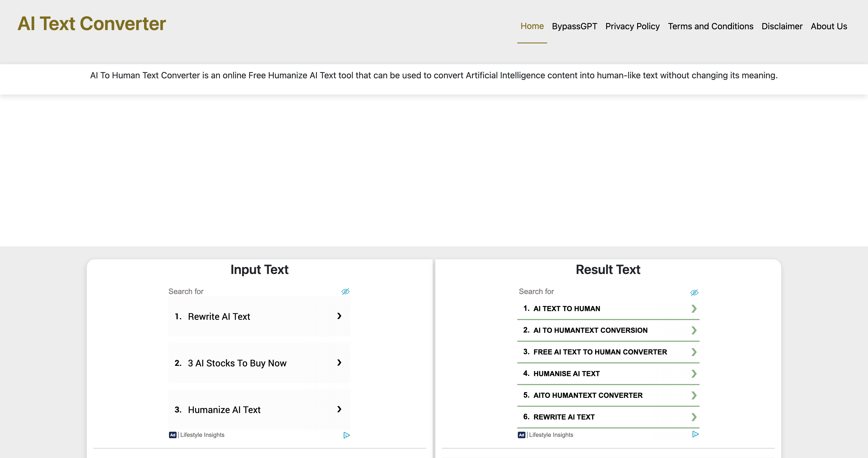868x458 pixels.
Task: Open the Home menu item
Action: click(x=532, y=26)
